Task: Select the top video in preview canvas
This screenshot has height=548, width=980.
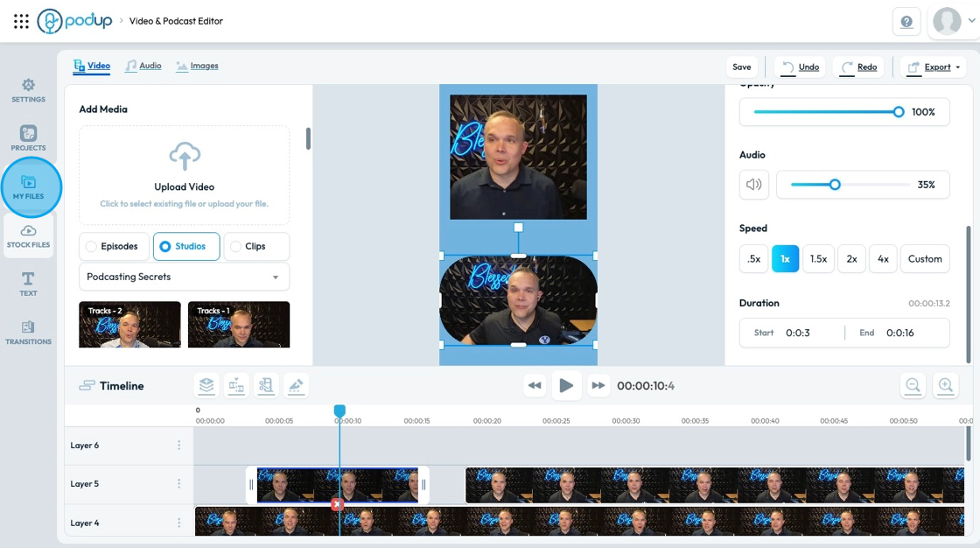Action: point(518,157)
